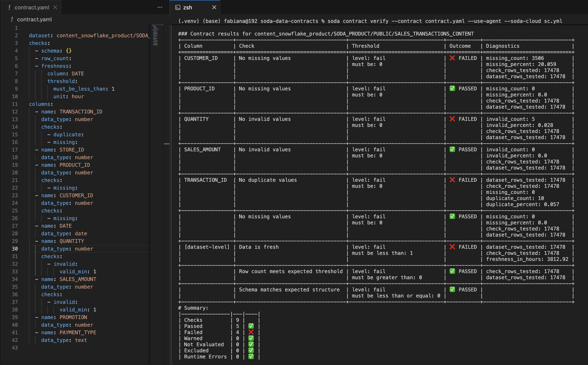Click line number 30 in the gutter
The image size is (588, 365).
tap(15, 249)
